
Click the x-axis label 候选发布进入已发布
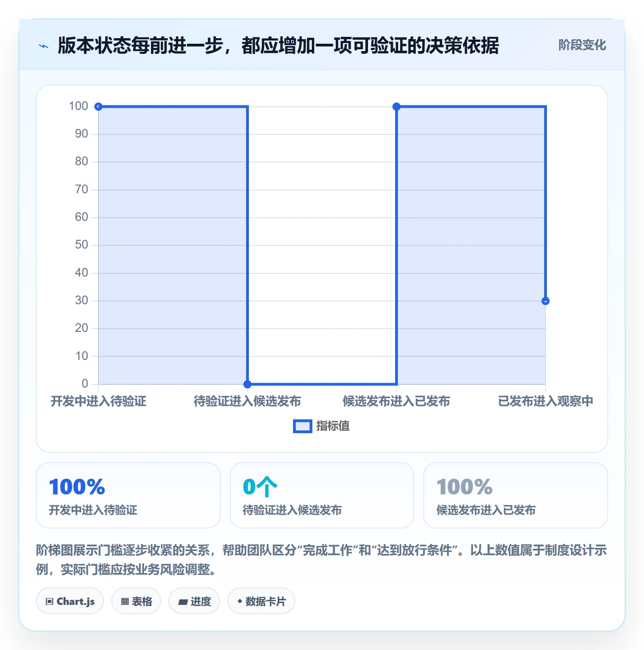click(x=397, y=401)
